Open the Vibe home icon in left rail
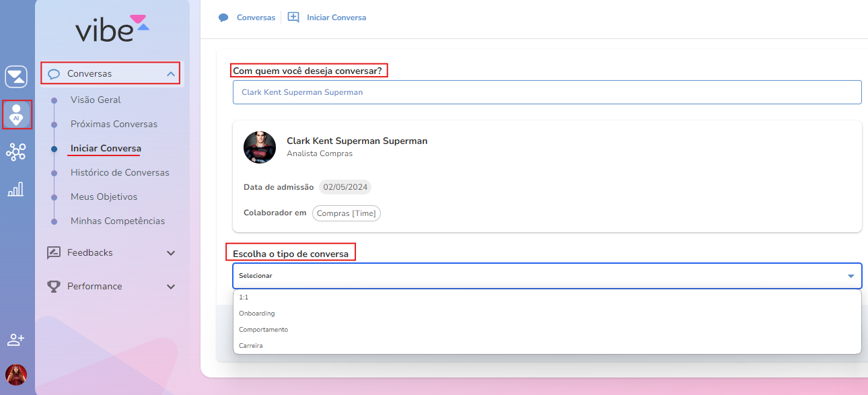868x395 pixels. (x=16, y=77)
